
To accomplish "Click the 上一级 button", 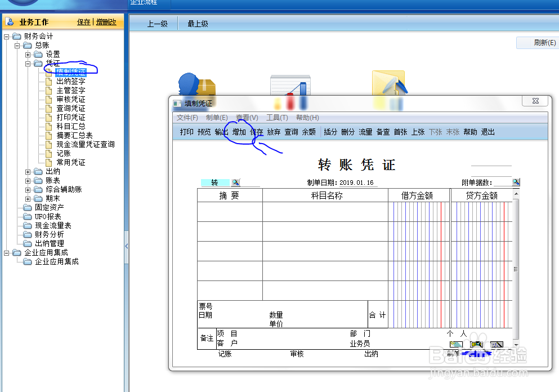I will pos(157,24).
